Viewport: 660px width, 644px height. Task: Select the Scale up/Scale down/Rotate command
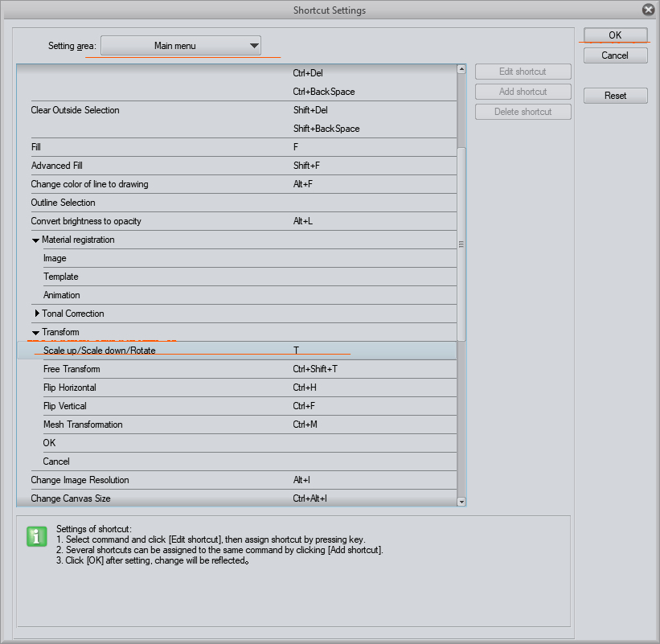click(x=236, y=351)
